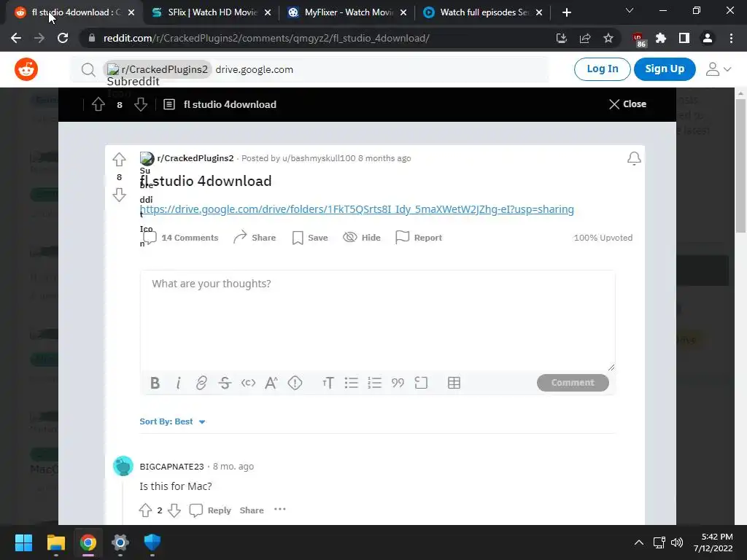
Task: Click the search magnifier icon
Action: (88, 70)
